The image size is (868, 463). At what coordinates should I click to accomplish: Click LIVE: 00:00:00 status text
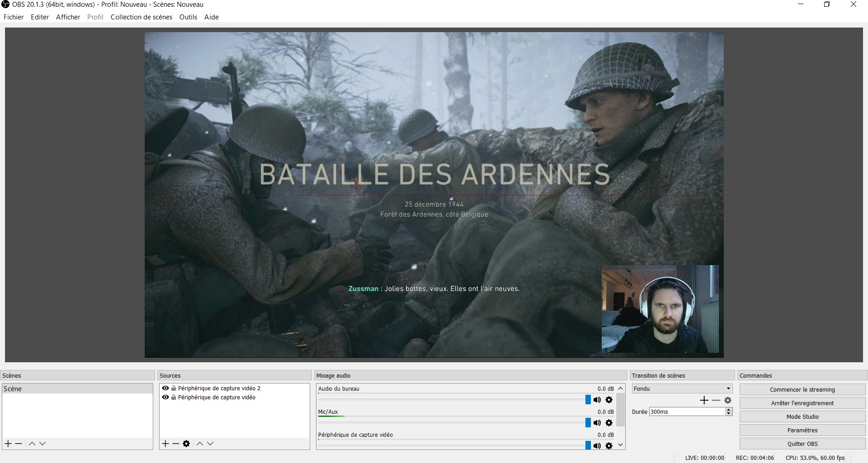[x=704, y=458]
